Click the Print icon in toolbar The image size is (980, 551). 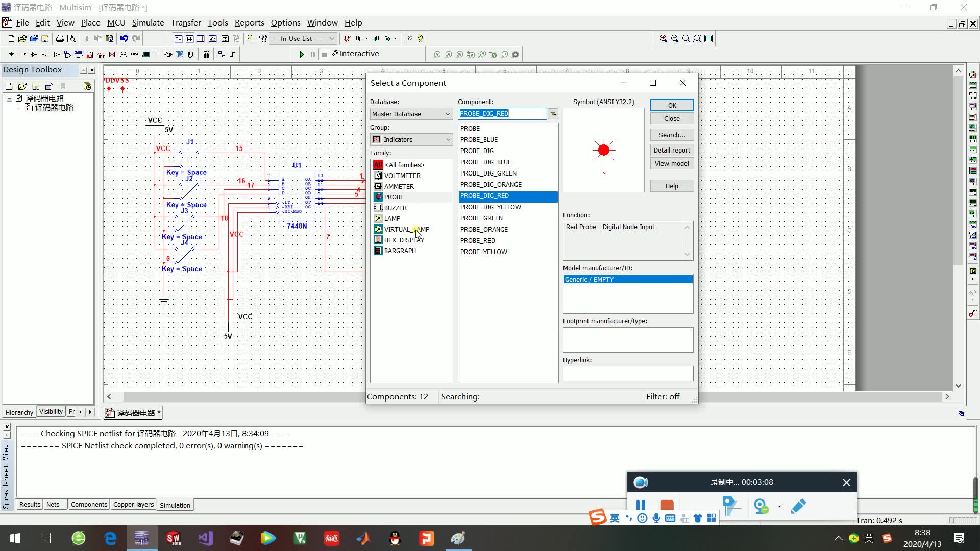click(x=60, y=38)
